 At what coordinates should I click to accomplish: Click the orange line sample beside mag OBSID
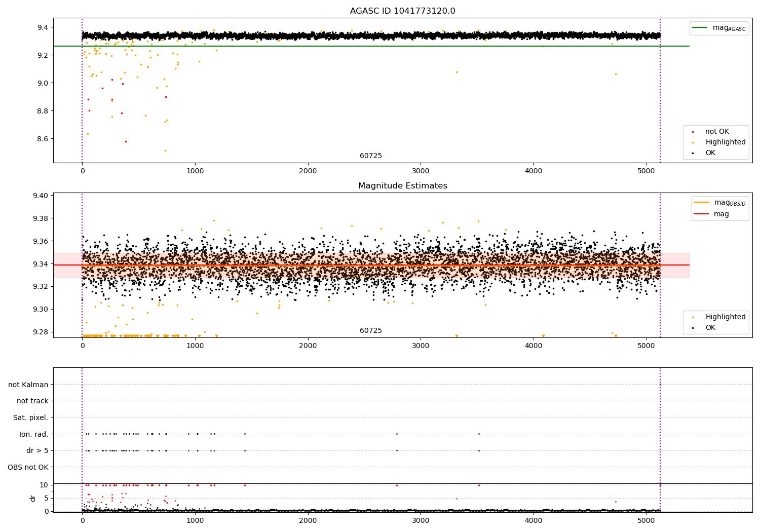point(702,203)
